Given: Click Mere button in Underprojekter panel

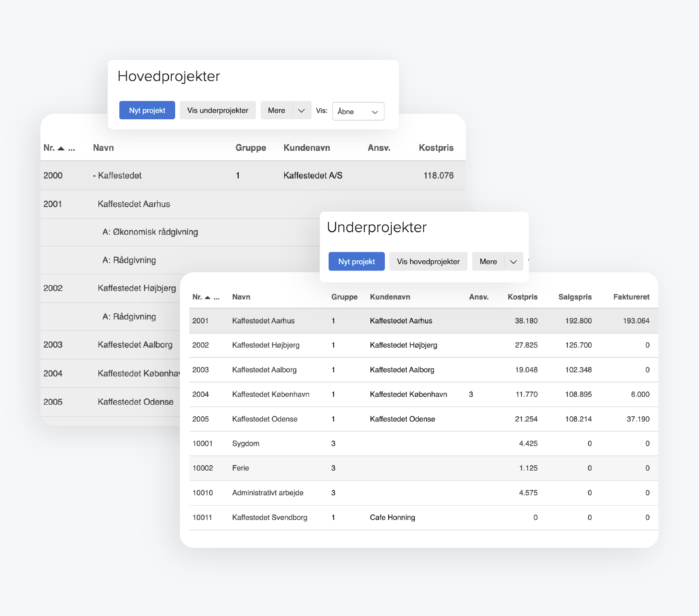Looking at the screenshot, I should coord(488,262).
